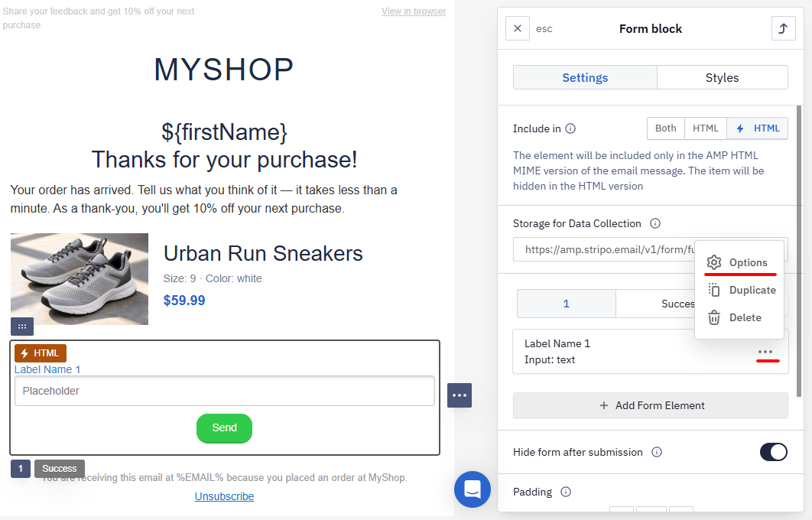The height and width of the screenshot is (520, 812).
Task: Click the $59.99 price text
Action: click(184, 301)
